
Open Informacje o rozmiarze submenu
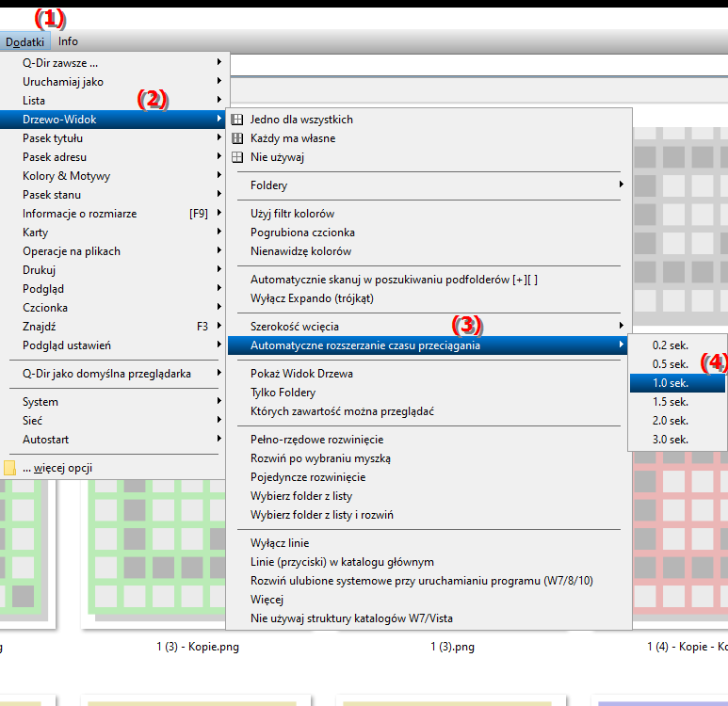pos(114,214)
